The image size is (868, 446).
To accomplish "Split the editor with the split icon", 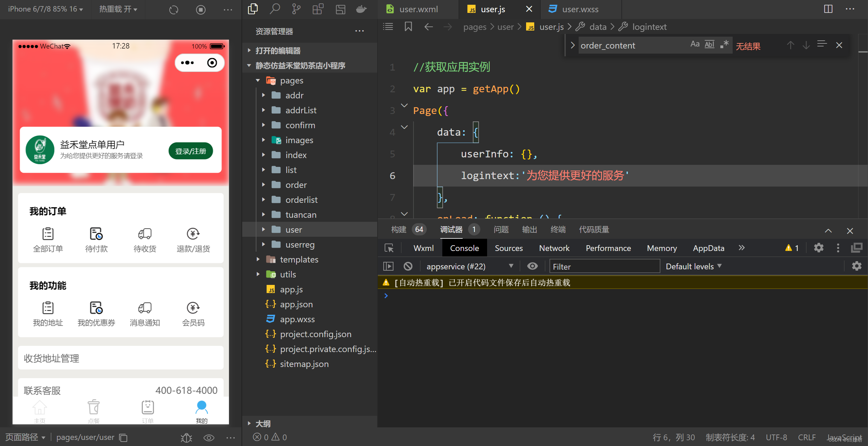I will 828,9.
